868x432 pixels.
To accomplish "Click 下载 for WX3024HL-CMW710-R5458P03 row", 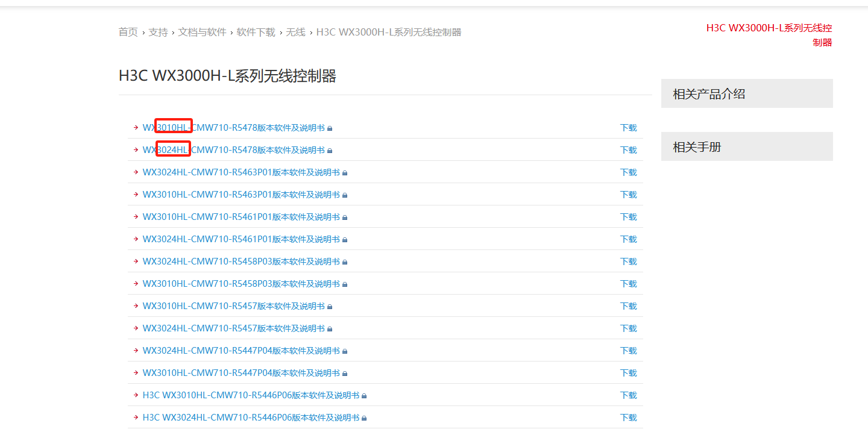I will [x=629, y=261].
